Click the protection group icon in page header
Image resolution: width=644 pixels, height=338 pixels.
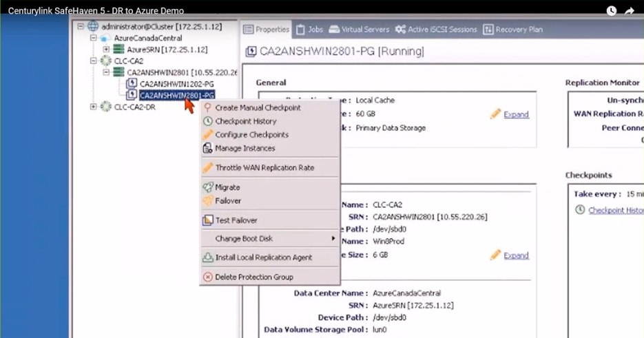tap(251, 52)
